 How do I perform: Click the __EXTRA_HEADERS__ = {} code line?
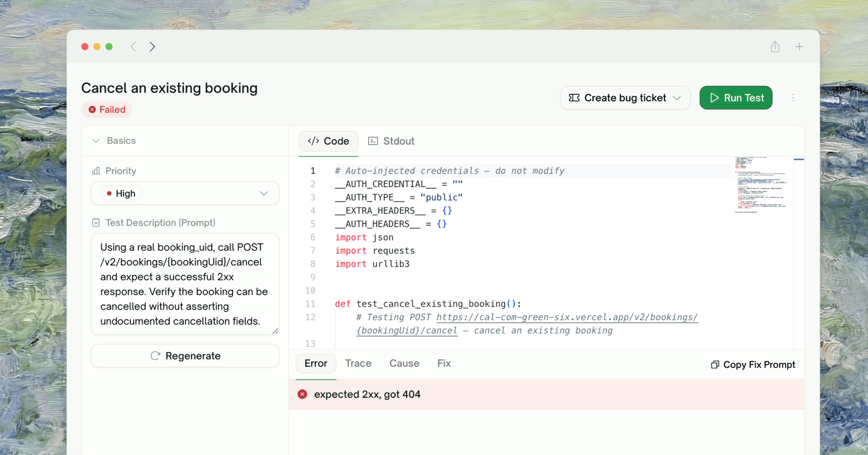(x=393, y=210)
